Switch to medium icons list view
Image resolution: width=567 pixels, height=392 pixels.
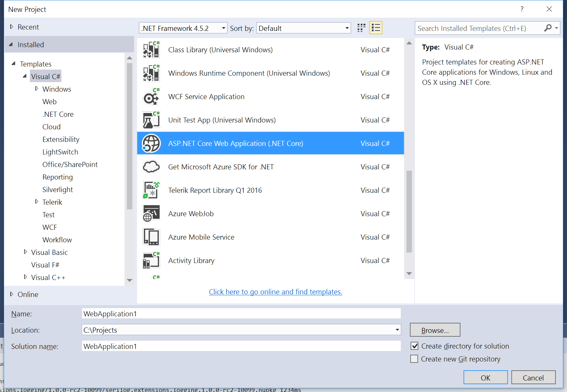click(x=376, y=28)
